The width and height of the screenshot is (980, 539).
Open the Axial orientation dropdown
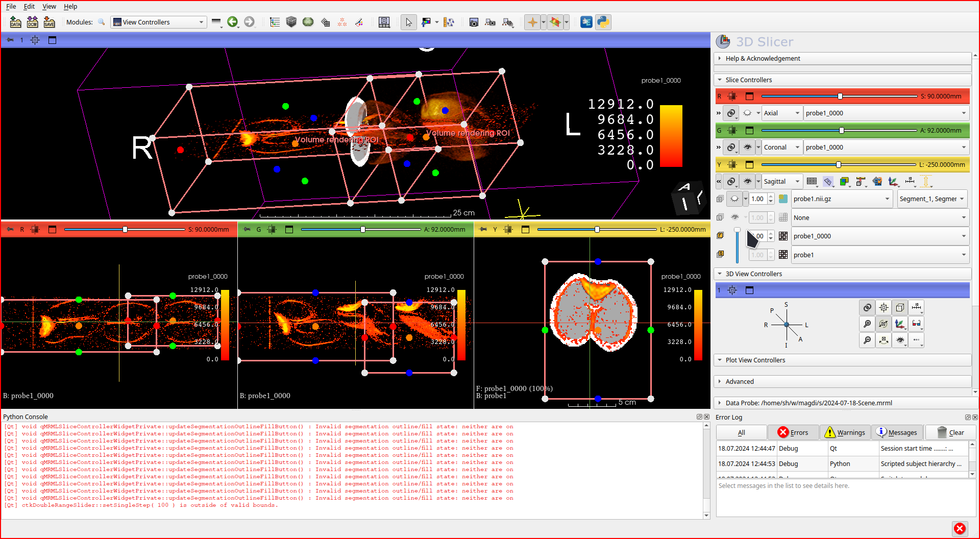(781, 113)
